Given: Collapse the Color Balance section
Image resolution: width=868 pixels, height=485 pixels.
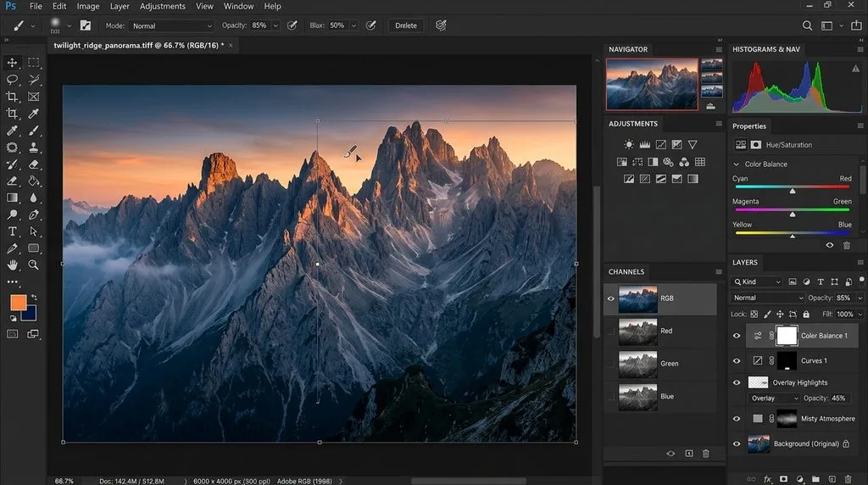Looking at the screenshot, I should coord(737,164).
